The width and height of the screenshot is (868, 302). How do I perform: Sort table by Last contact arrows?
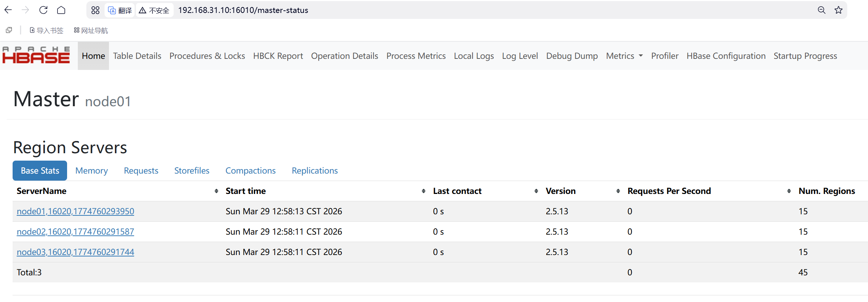536,191
